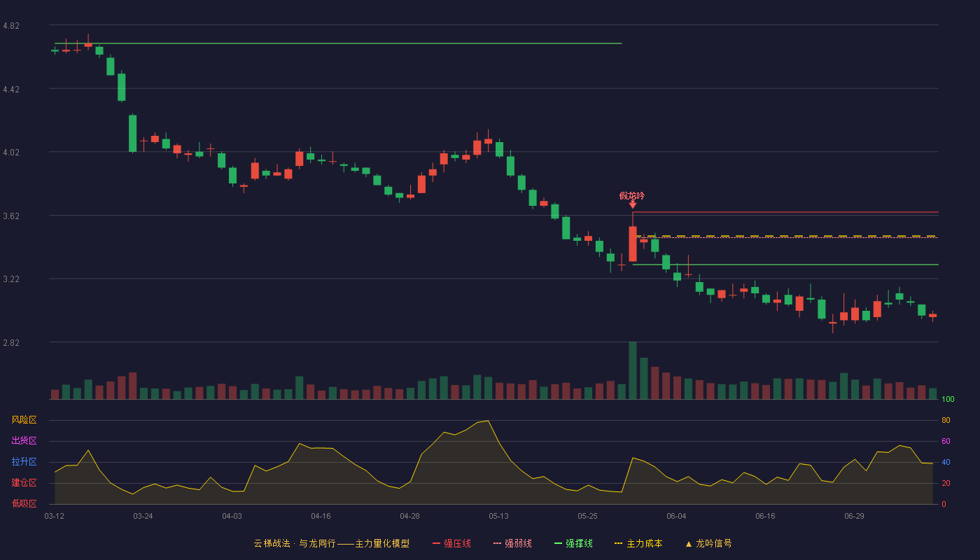The width and height of the screenshot is (980, 560).
Task: Toggle the 龙吟信号 legend item
Action: click(x=708, y=543)
